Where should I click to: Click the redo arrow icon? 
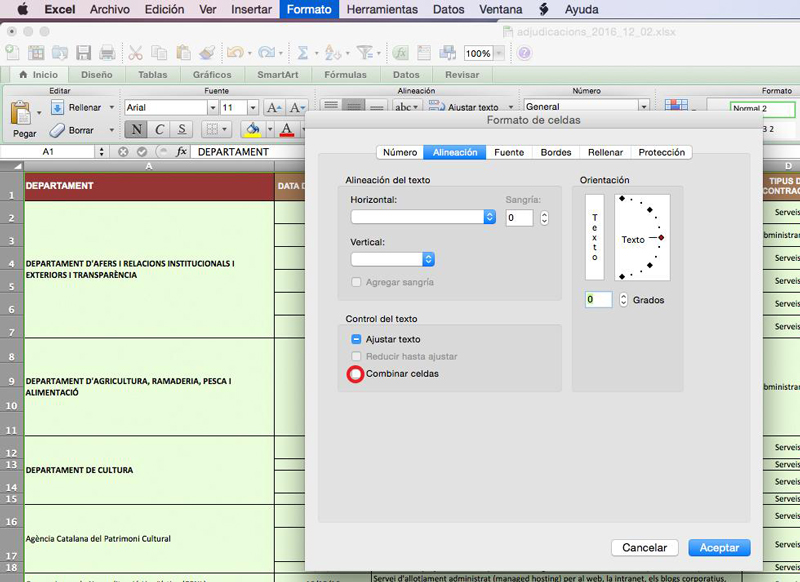(x=266, y=53)
